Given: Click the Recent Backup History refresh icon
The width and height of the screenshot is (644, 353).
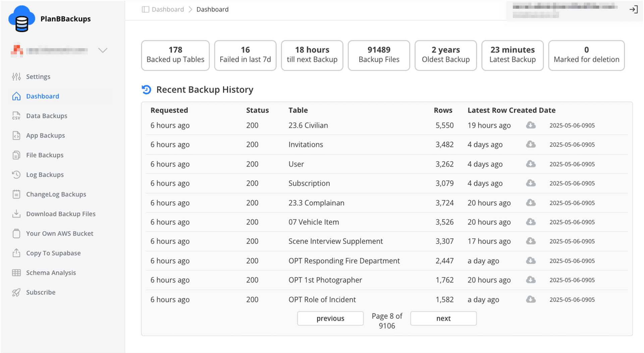Looking at the screenshot, I should 147,90.
